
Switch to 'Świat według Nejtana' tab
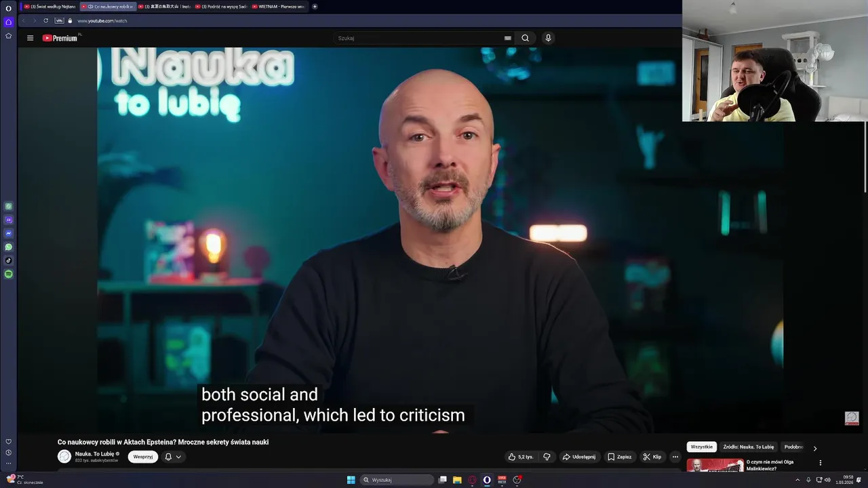(x=50, y=6)
